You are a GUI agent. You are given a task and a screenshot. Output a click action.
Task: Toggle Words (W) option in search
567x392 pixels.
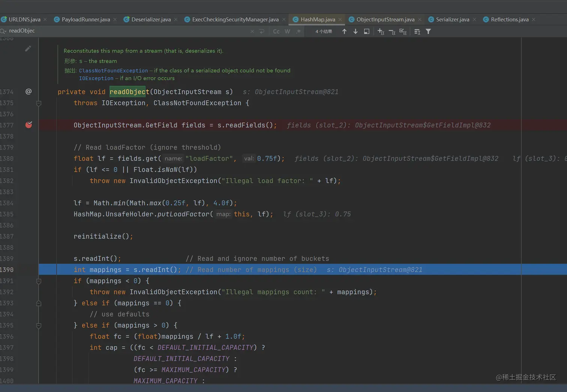pyautogui.click(x=287, y=31)
